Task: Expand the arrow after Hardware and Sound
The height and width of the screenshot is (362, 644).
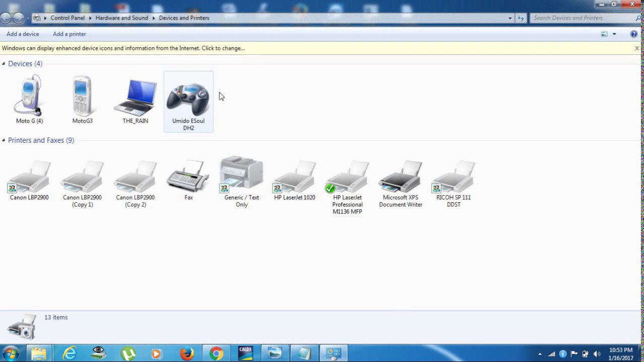Action: point(153,18)
